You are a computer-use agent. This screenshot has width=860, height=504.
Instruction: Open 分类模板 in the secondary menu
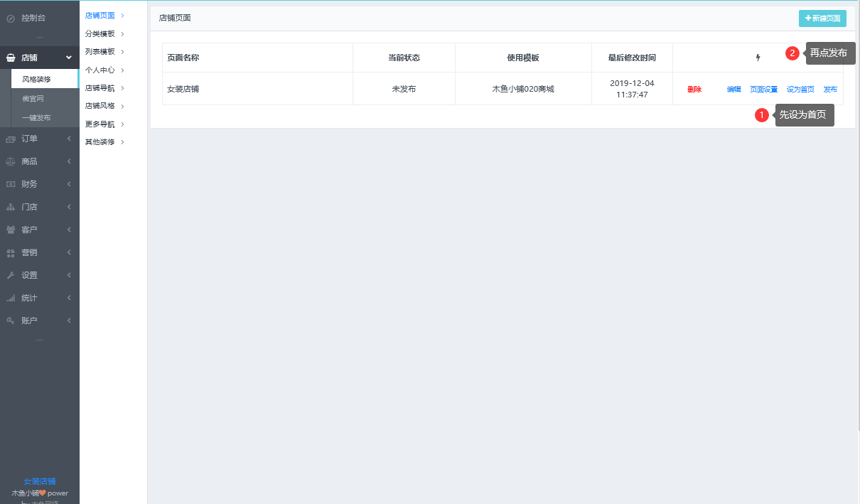(x=105, y=33)
